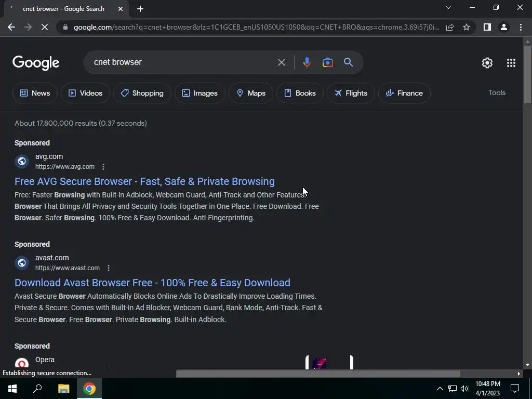Click the https://www.avg.com URL text
Viewport: 532px width, 399px height.
65,167
